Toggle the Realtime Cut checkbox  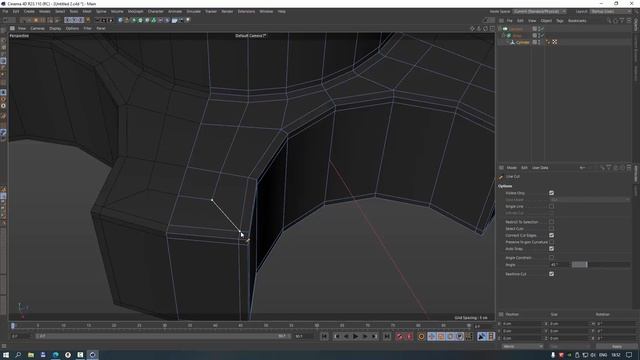(x=551, y=274)
